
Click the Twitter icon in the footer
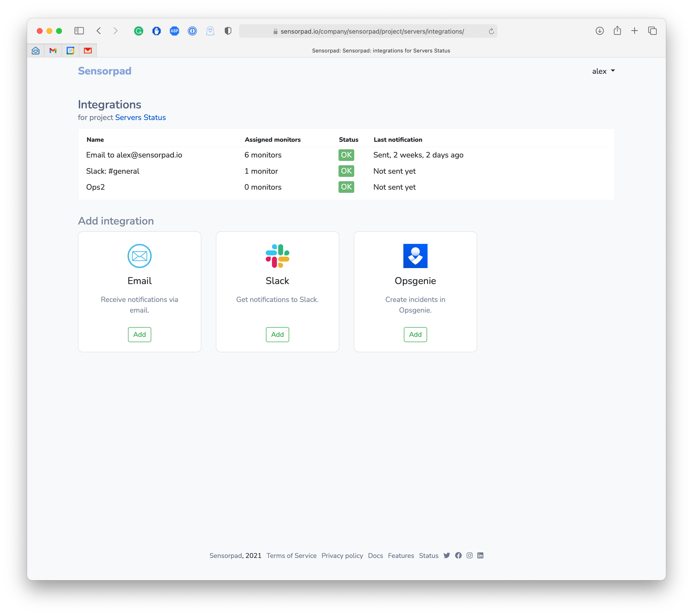click(x=446, y=555)
